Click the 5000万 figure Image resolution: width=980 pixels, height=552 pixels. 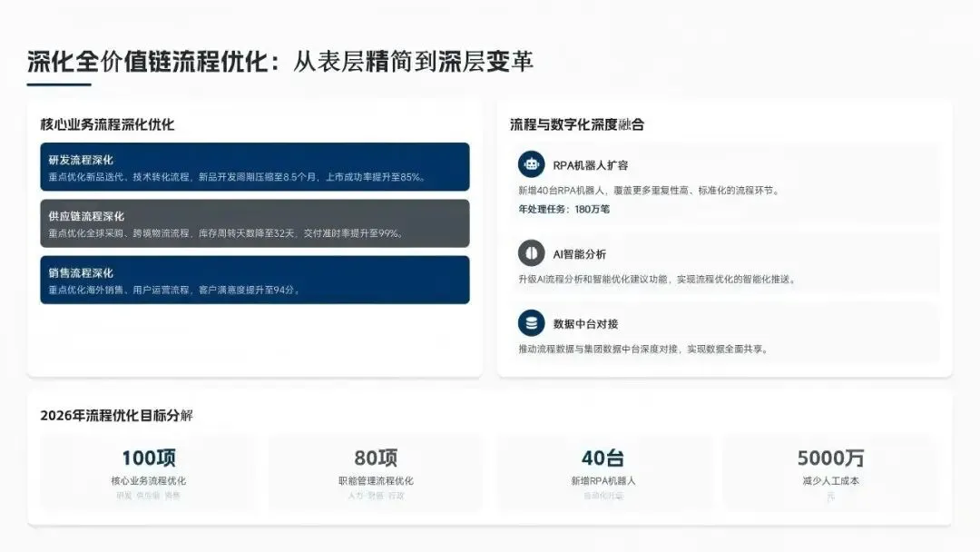[x=830, y=458]
